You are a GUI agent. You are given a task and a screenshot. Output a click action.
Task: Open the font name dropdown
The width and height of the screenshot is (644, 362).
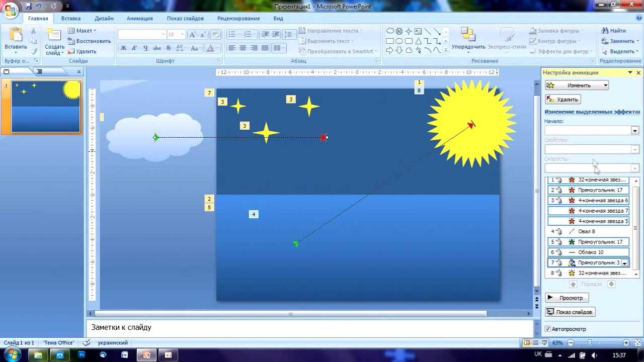163,35
